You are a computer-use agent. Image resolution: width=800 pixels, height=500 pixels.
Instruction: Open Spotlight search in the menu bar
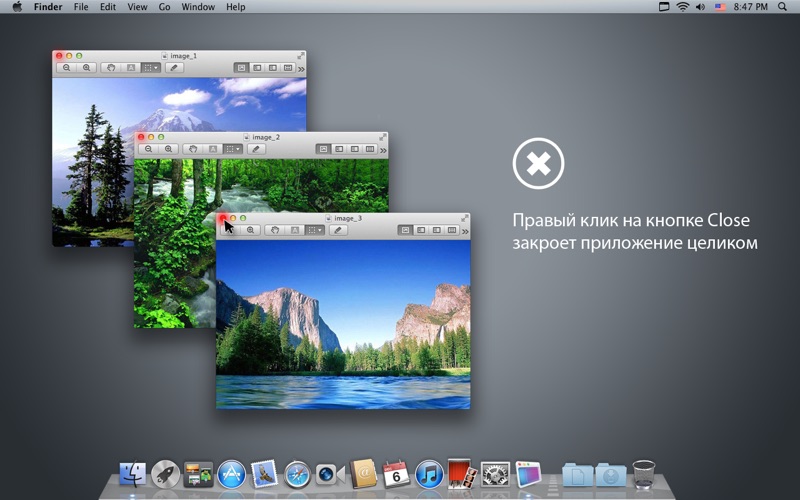782,7
